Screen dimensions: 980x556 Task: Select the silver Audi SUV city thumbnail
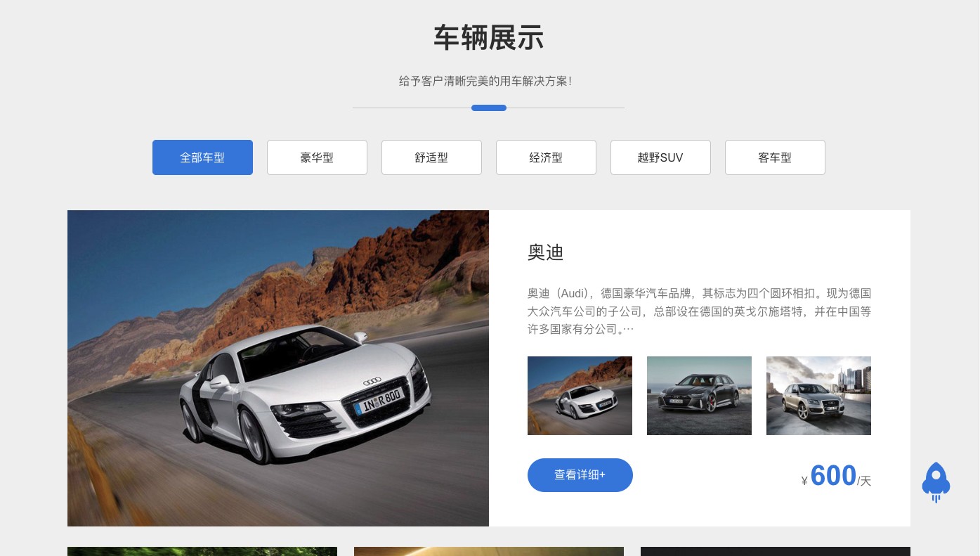(818, 396)
